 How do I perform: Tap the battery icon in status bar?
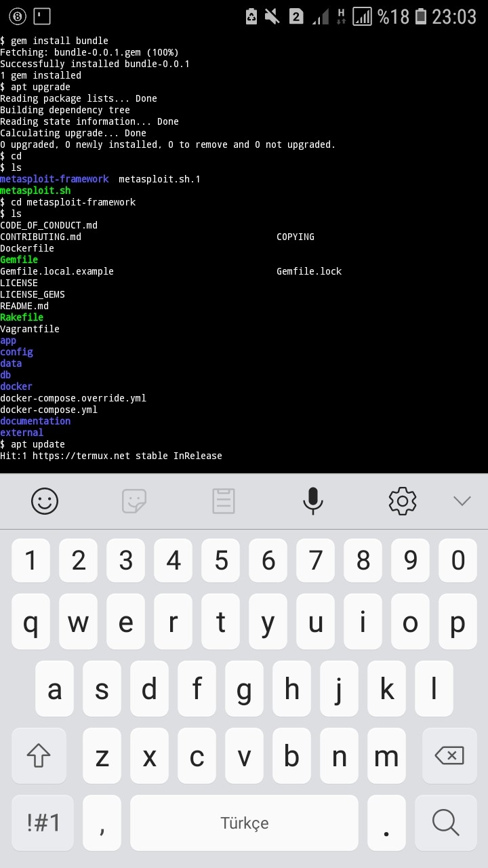tap(420, 16)
